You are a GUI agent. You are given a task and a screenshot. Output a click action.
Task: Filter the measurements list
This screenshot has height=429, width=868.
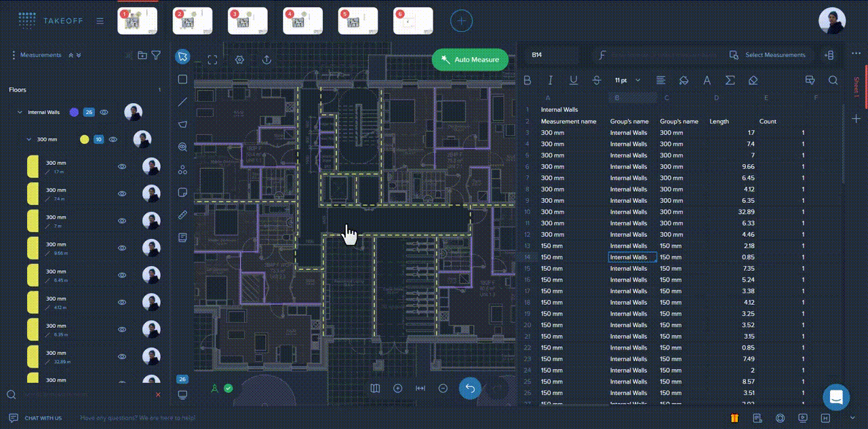pos(156,55)
